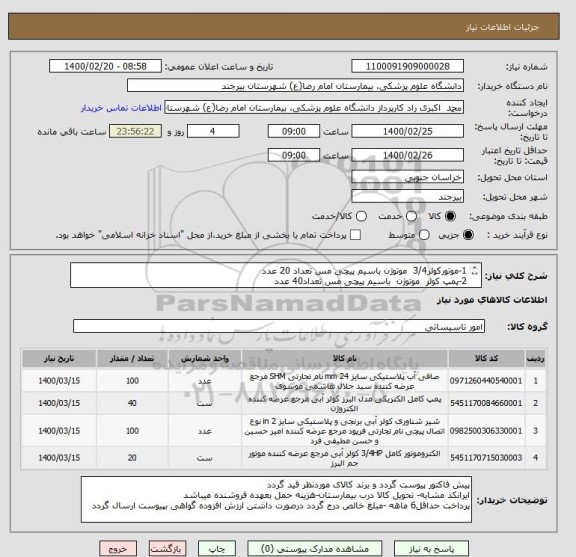This screenshot has height=557, width=576.
Task: Click the بازگشت back button
Action: point(168,549)
